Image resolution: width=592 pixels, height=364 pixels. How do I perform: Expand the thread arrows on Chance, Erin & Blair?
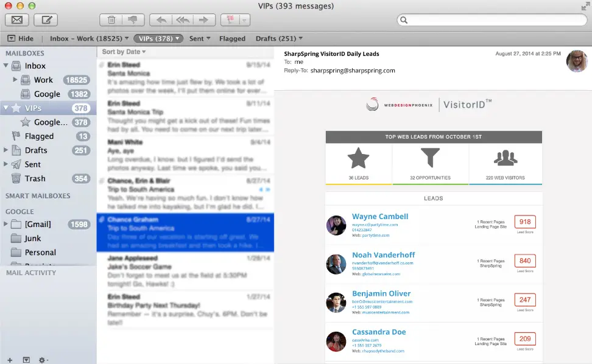pyautogui.click(x=264, y=189)
